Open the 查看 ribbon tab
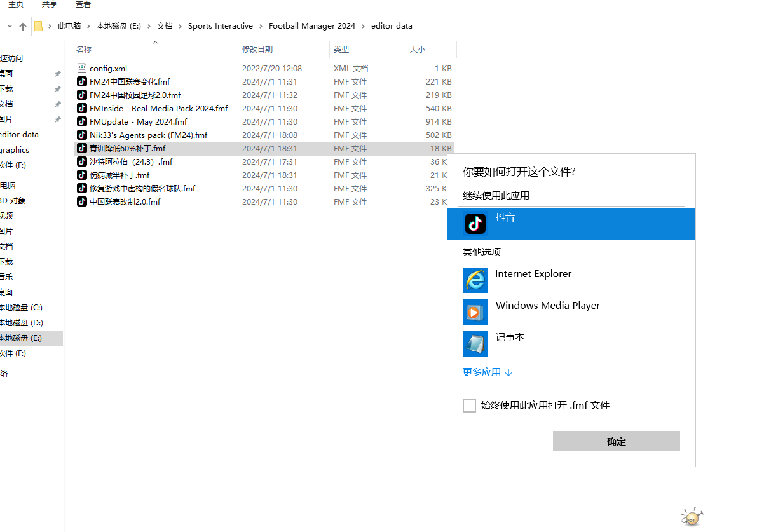Screen dimensions: 764x532 [x=83, y=4]
